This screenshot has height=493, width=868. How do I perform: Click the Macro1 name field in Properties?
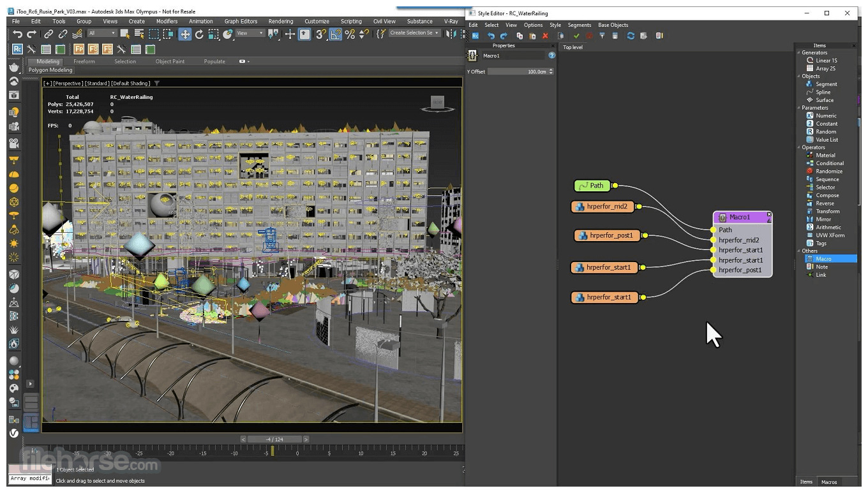[513, 55]
